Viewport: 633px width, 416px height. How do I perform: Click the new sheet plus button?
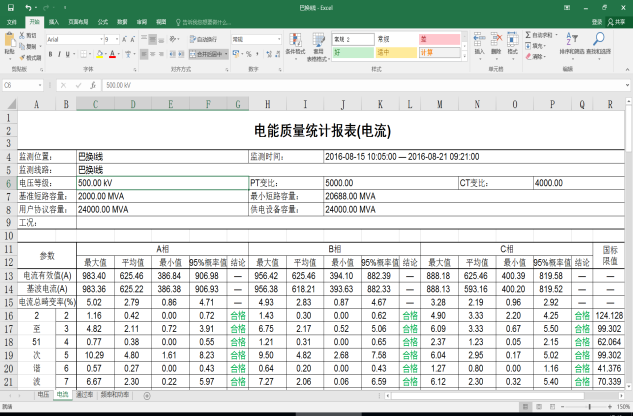click(147, 395)
